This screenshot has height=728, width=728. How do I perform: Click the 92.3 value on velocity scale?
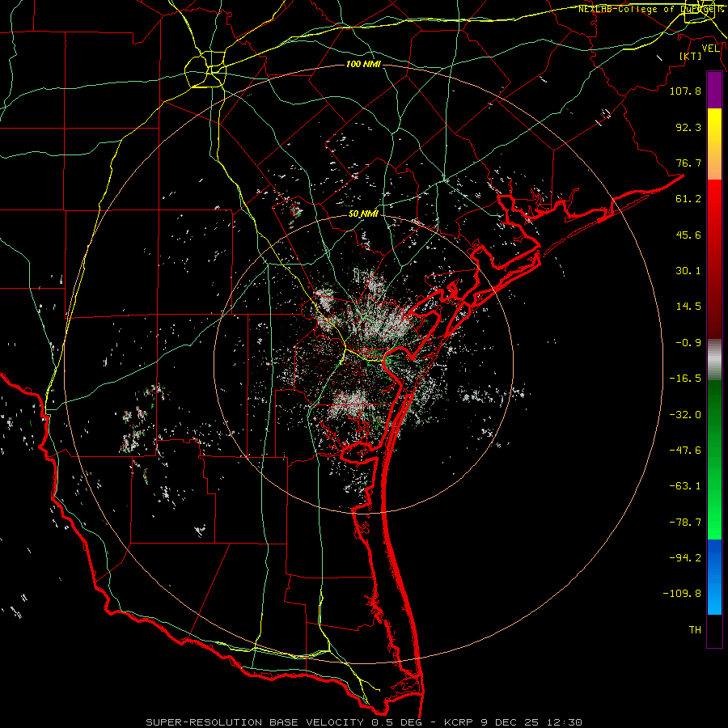click(688, 127)
